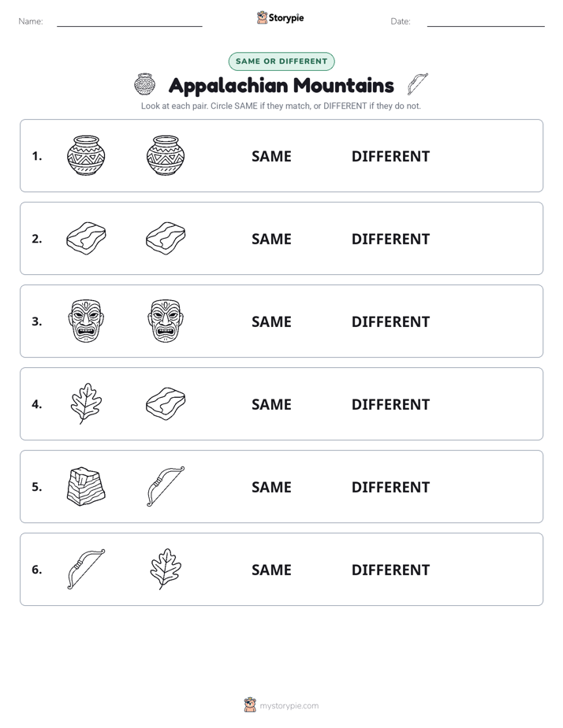Click the Storypie bear logo at top
Viewport: 563px width, 728px height.
[262, 17]
